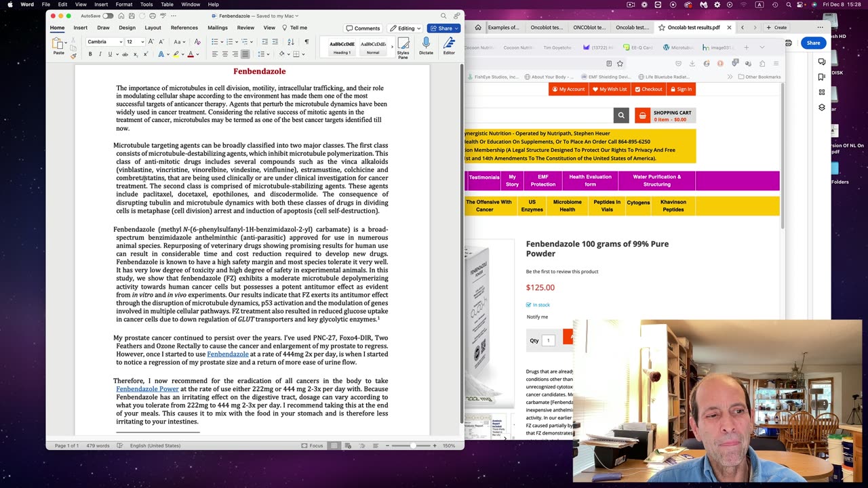Click the Decrease Indent icon
This screenshot has width=868, height=488.
pos(266,42)
